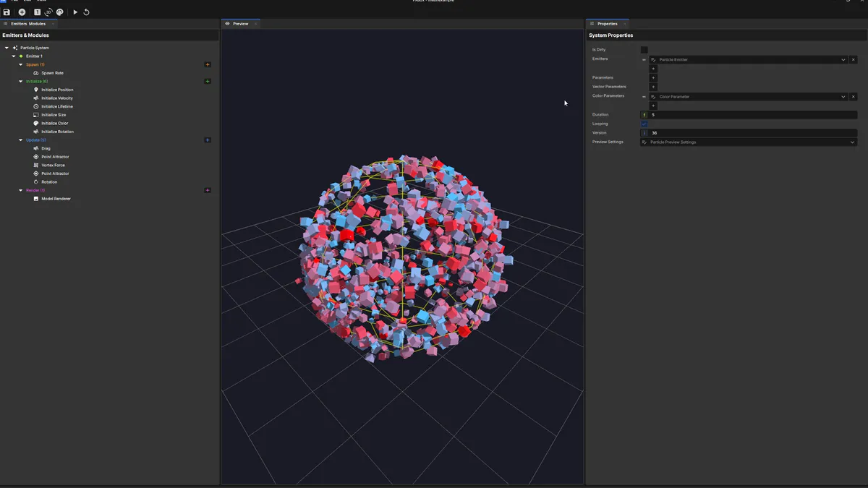This screenshot has height=488, width=868.
Task: Click the Color Parameters row drag handle
Action: point(644,96)
